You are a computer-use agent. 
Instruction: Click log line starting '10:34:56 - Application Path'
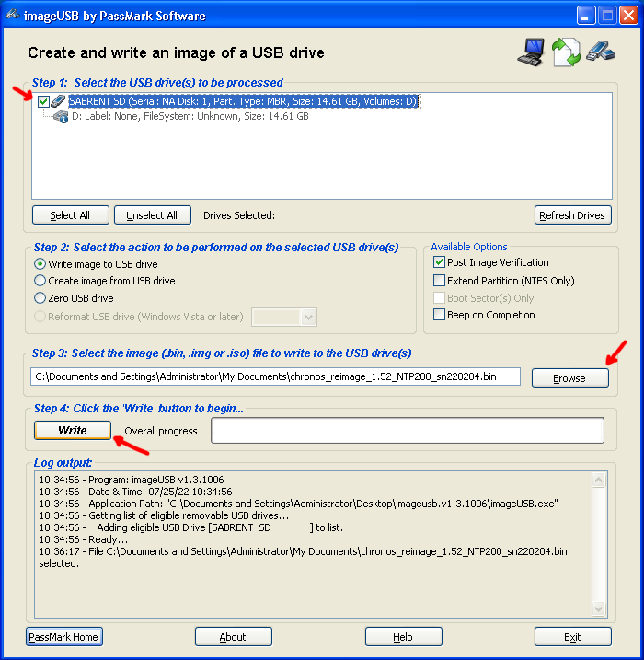pos(299,504)
